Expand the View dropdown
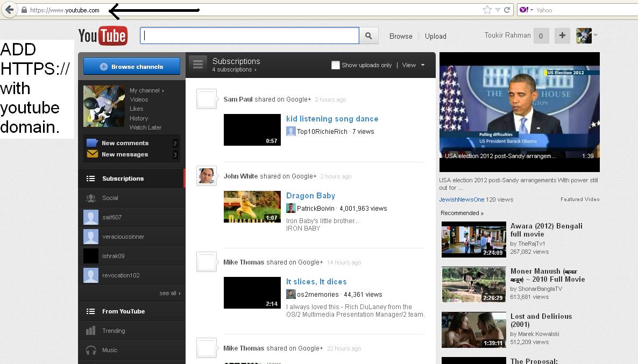Screen dimensions: 638x364 (413, 65)
